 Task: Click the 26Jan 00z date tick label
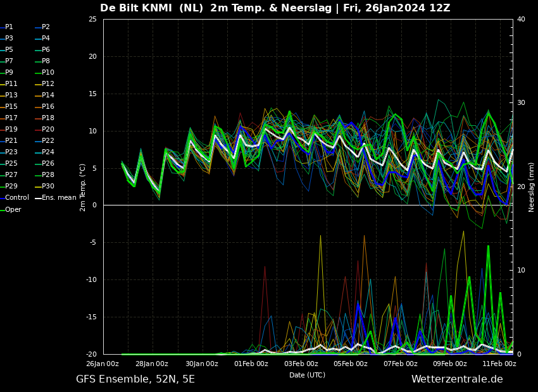tap(103, 364)
